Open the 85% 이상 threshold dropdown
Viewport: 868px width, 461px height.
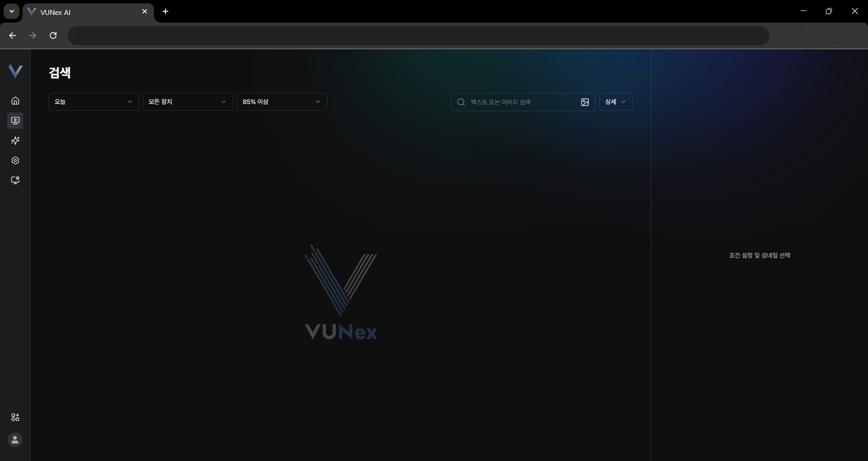(282, 102)
